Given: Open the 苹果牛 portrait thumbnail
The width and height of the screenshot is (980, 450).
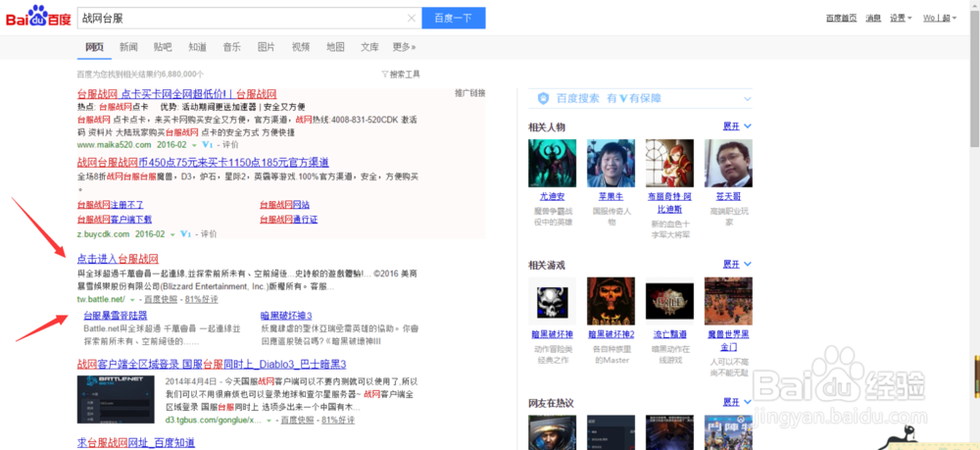Looking at the screenshot, I should click(x=611, y=163).
